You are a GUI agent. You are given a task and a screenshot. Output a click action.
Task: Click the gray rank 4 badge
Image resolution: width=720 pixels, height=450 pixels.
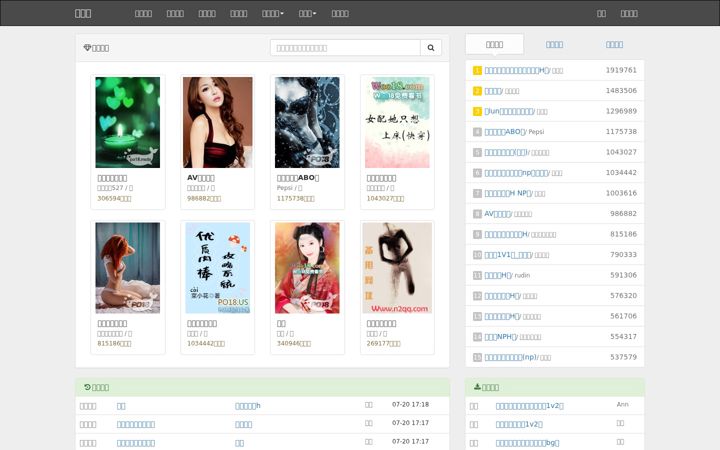tap(477, 132)
